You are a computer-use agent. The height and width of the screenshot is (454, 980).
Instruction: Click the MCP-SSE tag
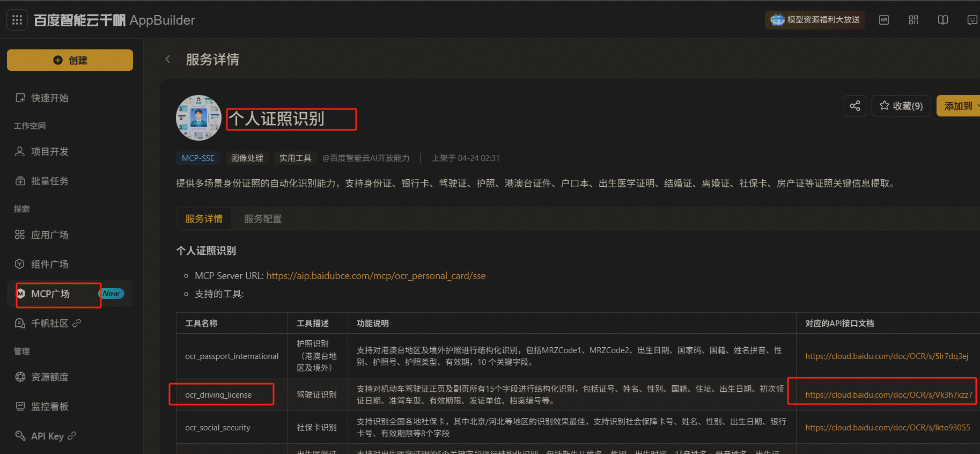coord(198,158)
